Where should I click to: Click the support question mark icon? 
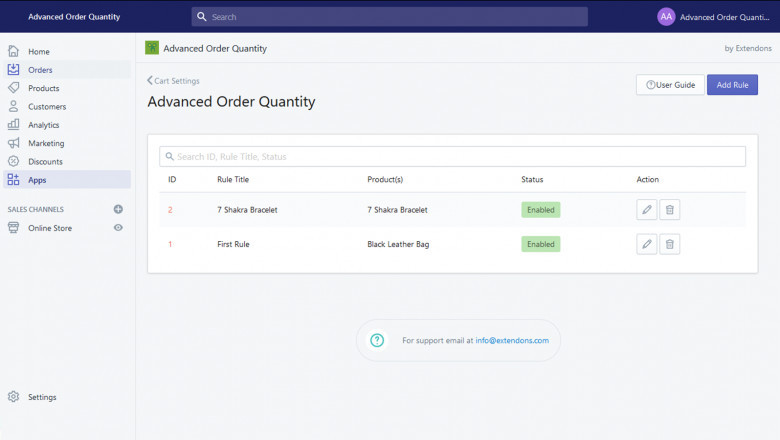tap(377, 340)
